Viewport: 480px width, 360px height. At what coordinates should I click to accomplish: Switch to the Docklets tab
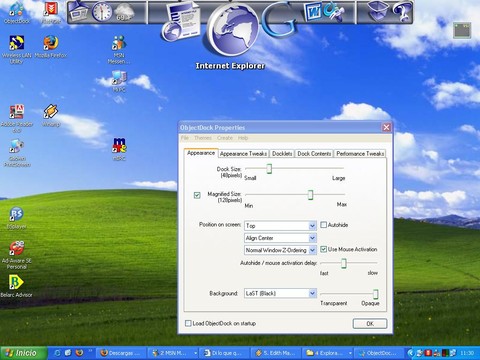point(282,154)
